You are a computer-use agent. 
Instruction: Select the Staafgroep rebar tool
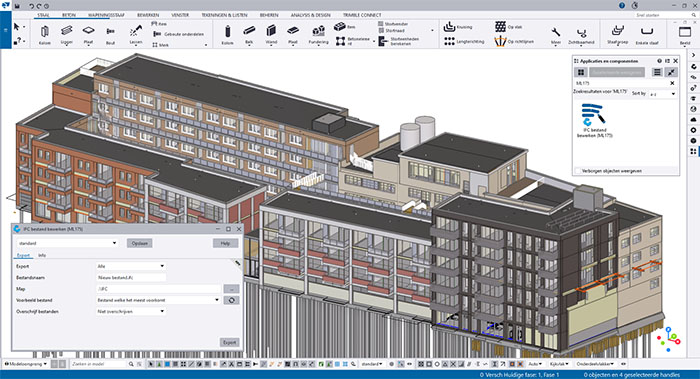[617, 35]
